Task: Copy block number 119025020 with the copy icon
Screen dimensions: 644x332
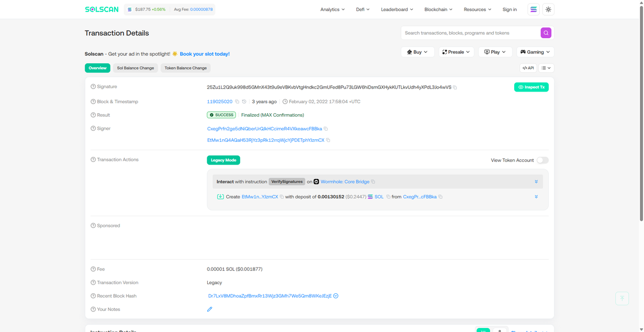Action: [237, 102]
